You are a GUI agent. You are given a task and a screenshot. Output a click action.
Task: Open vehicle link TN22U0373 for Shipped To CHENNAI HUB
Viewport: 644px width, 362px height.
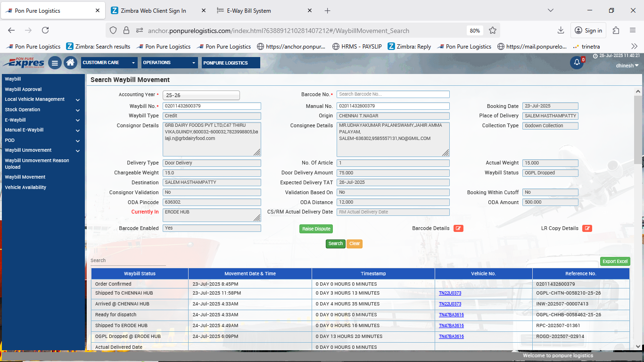coord(450,293)
